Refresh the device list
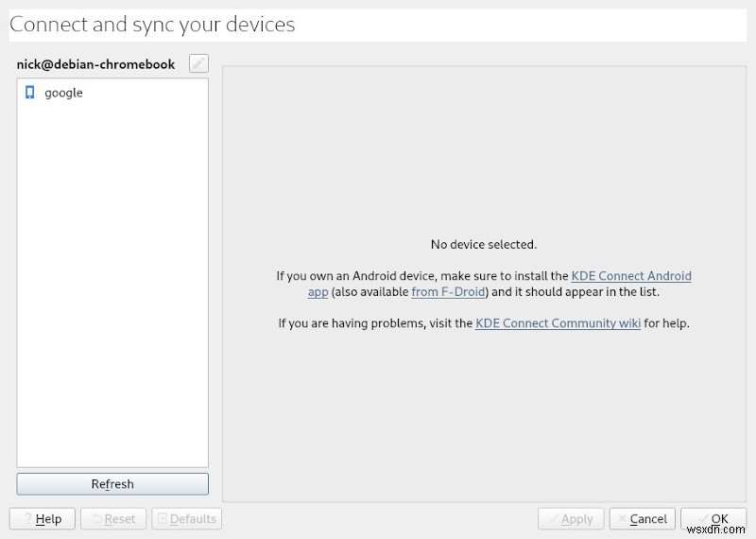Image resolution: width=756 pixels, height=539 pixels. (x=112, y=484)
